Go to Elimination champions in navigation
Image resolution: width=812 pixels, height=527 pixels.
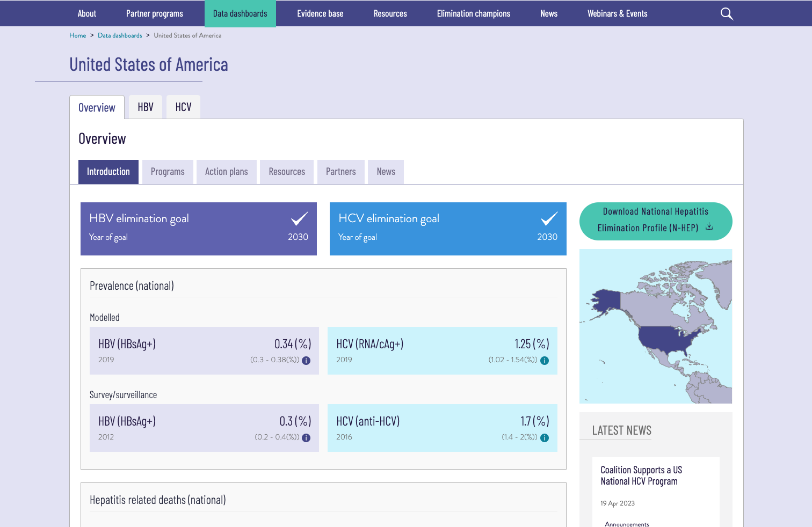(x=474, y=13)
